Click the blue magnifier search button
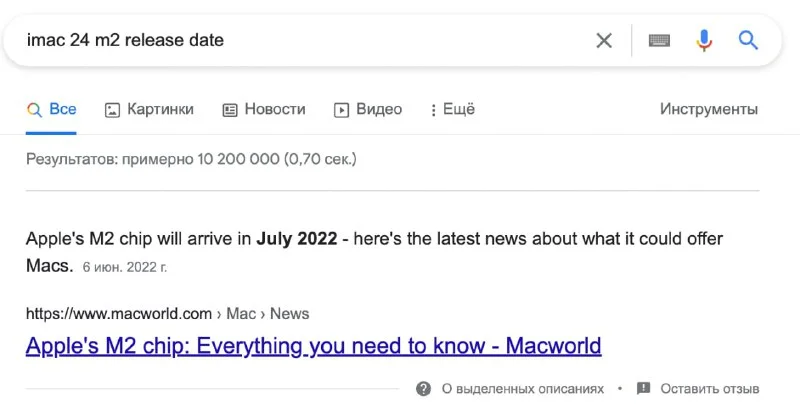 click(x=748, y=40)
